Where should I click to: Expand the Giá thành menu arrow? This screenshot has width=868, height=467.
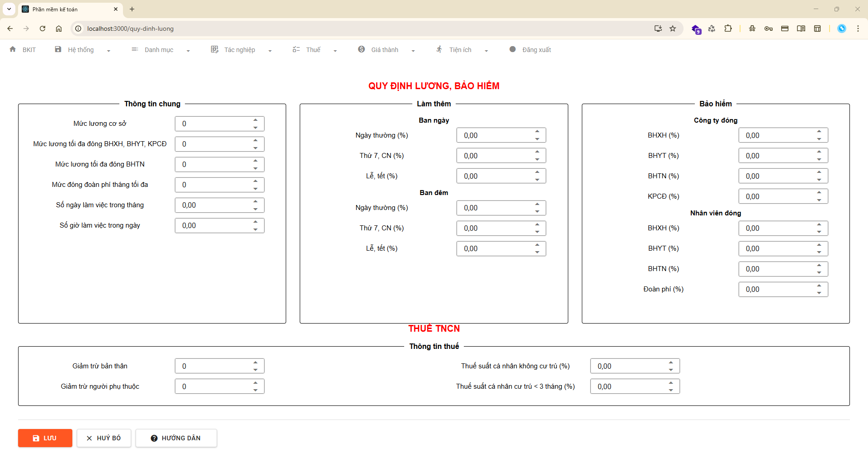coord(413,51)
